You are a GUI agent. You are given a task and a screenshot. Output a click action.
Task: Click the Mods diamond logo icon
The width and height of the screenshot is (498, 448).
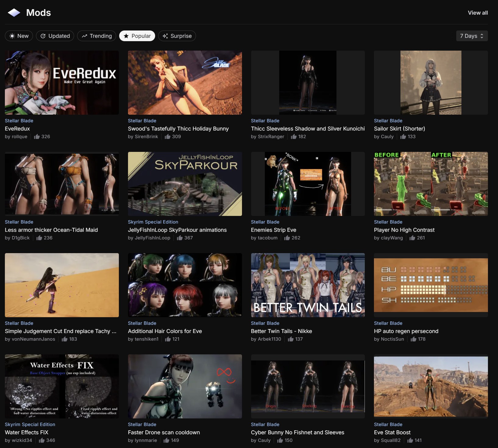[x=14, y=13]
